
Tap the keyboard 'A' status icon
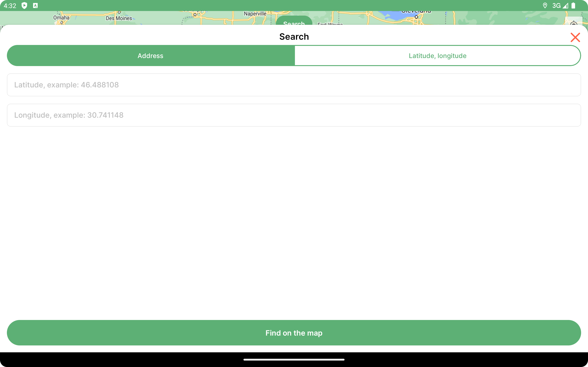[35, 6]
